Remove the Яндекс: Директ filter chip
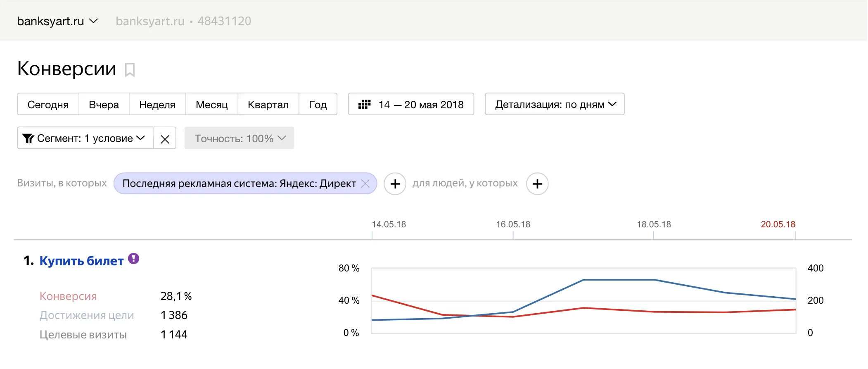This screenshot has width=868, height=369. (365, 183)
